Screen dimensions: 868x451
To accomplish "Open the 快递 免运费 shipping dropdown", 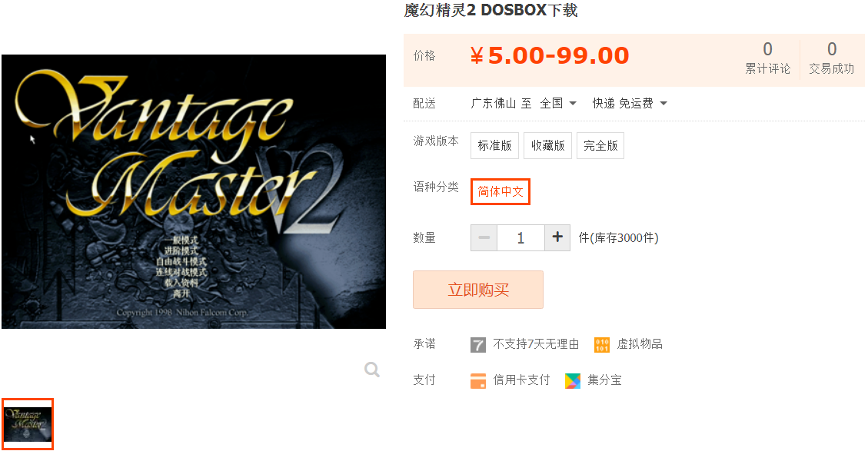I will click(x=630, y=104).
